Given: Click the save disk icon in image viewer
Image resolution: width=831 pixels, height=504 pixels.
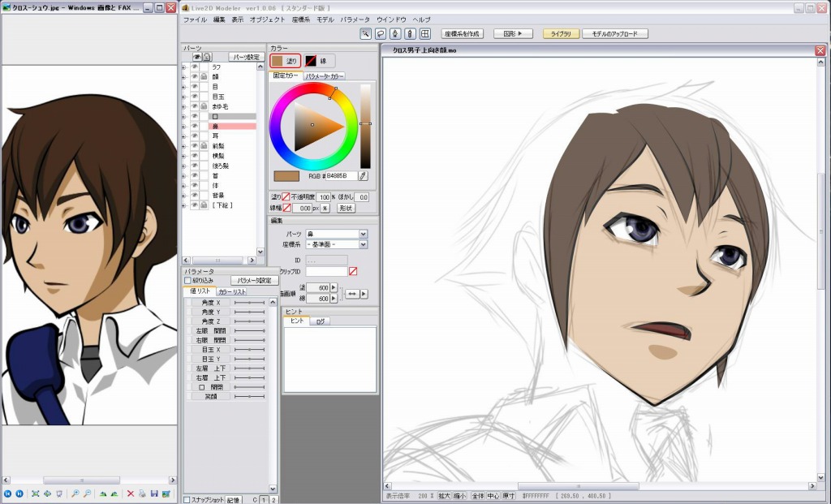Looking at the screenshot, I should tap(154, 493).
